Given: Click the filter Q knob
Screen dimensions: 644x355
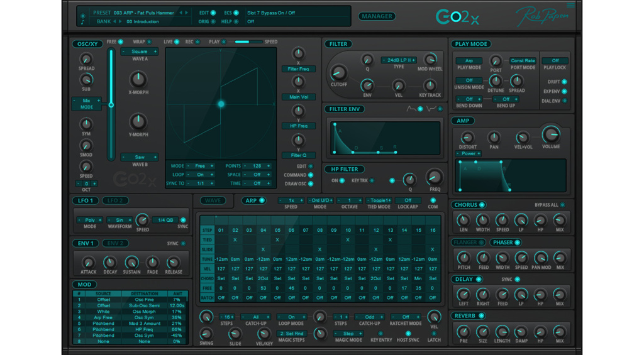Looking at the screenshot, I should tap(367, 60).
